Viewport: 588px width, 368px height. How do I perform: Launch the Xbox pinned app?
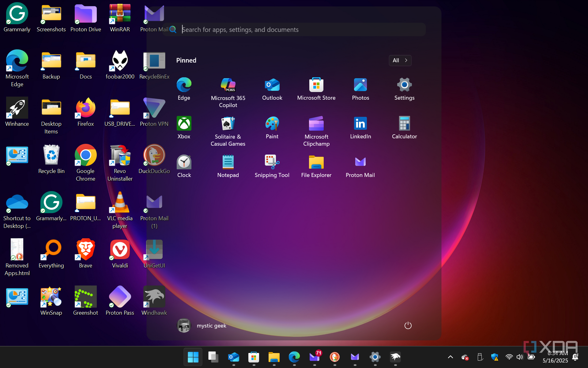(184, 128)
